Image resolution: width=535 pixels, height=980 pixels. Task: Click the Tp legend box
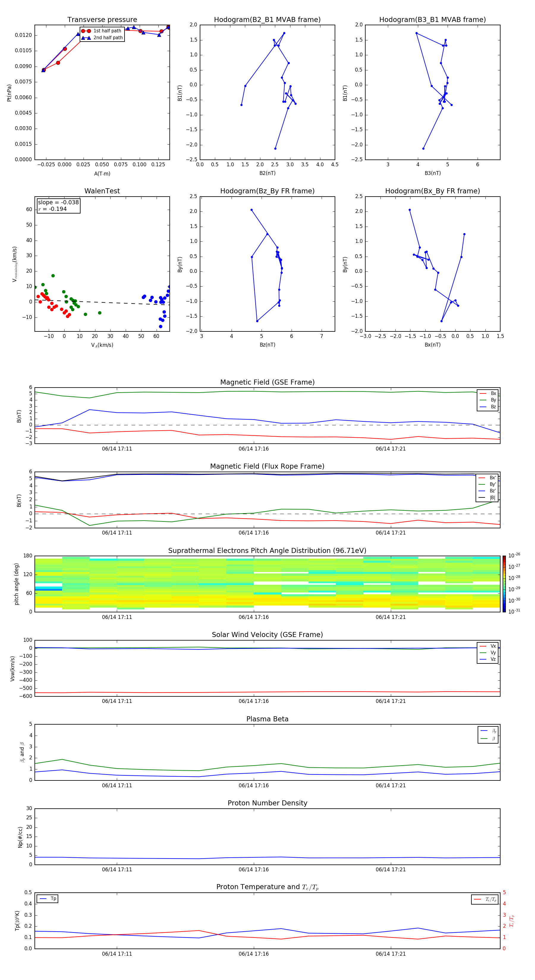[x=48, y=899]
